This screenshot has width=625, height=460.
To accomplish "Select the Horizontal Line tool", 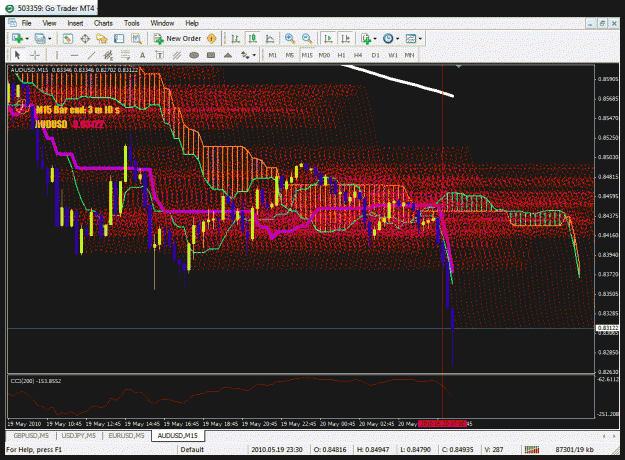I will [74, 55].
